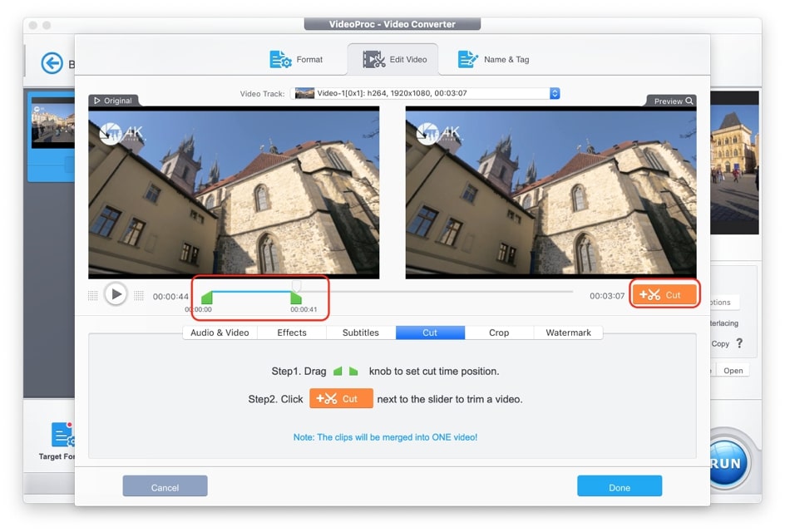Click the Edit Video scissors icon
The width and height of the screenshot is (785, 532).
tap(373, 60)
